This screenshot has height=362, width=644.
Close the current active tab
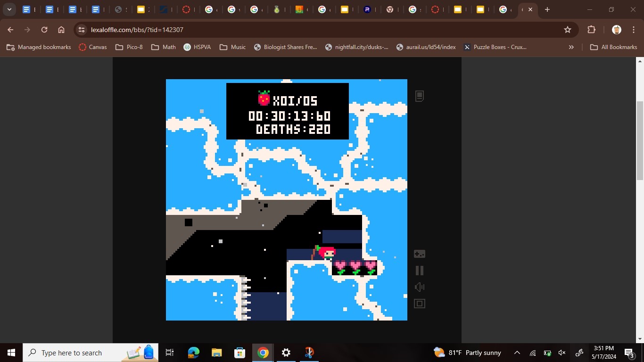[530, 9]
